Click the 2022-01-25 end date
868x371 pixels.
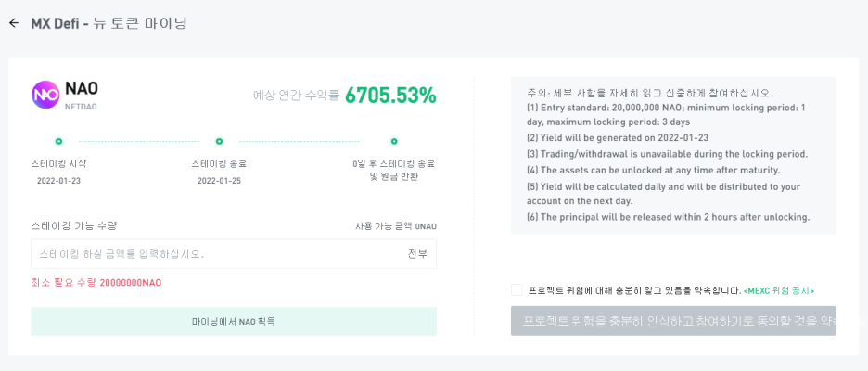pos(219,181)
